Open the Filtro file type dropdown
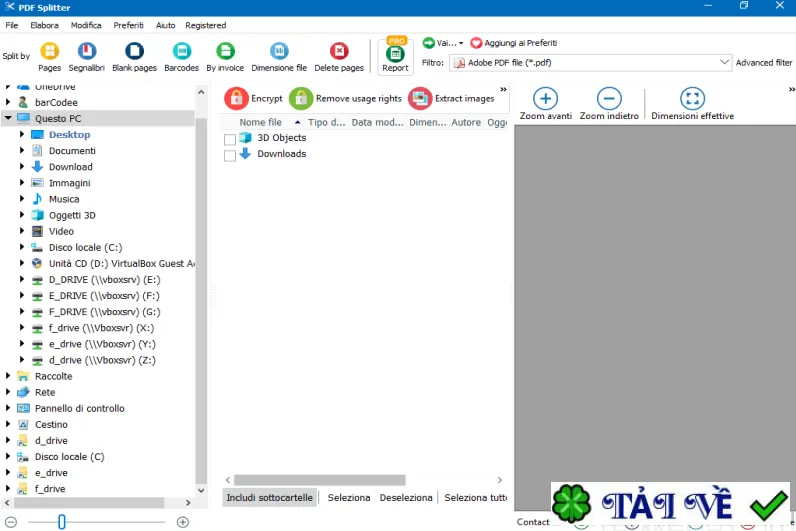The image size is (796, 531). click(590, 63)
